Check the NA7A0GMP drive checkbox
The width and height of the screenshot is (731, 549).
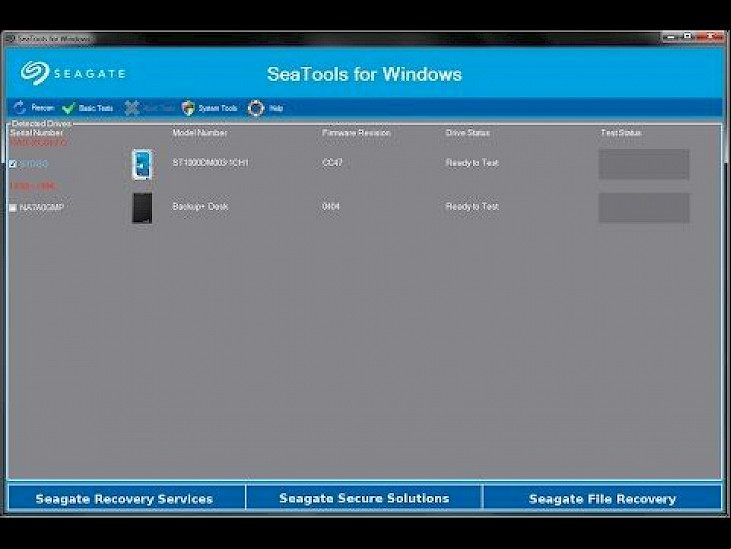pyautogui.click(x=13, y=208)
